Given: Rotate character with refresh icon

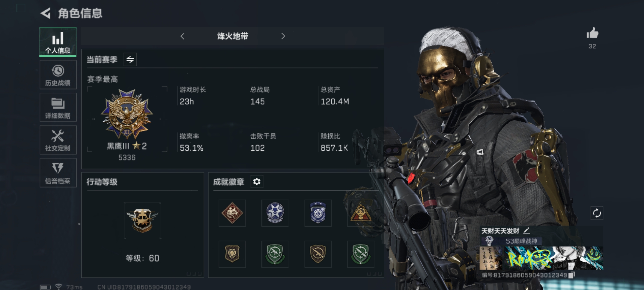Looking at the screenshot, I should tap(597, 213).
